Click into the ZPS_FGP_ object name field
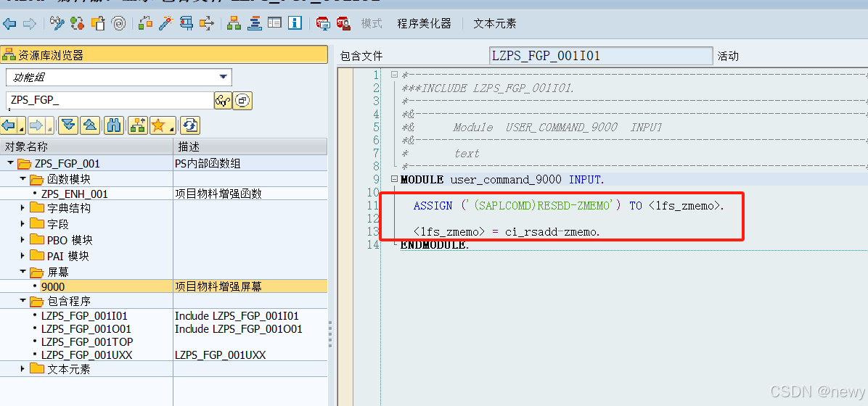Screen dimensions: 868x406 (110, 100)
